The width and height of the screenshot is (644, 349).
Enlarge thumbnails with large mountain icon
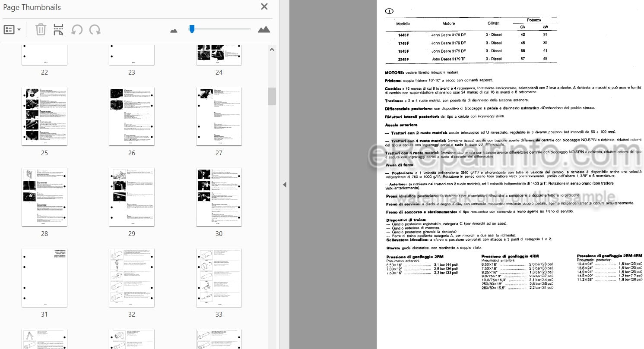point(264,29)
